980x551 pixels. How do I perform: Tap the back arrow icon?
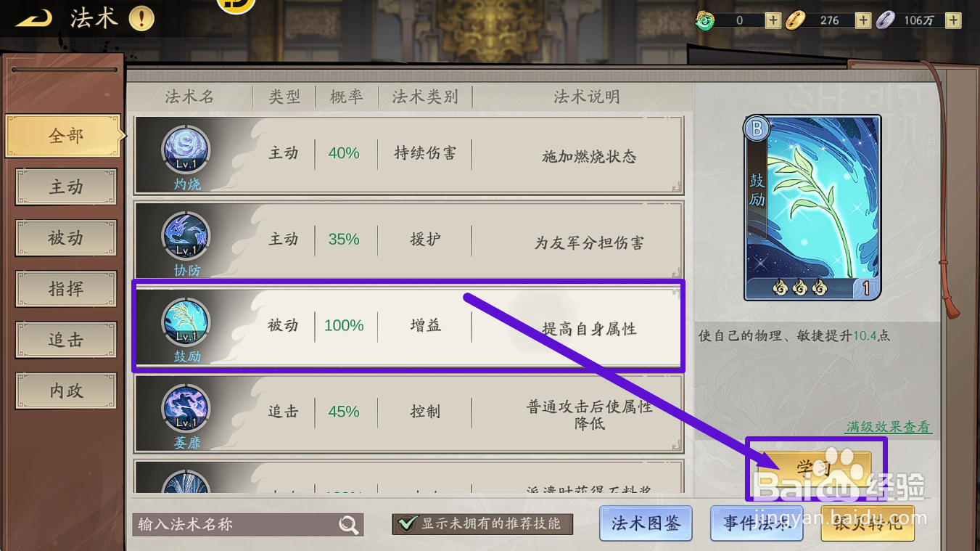[34, 18]
